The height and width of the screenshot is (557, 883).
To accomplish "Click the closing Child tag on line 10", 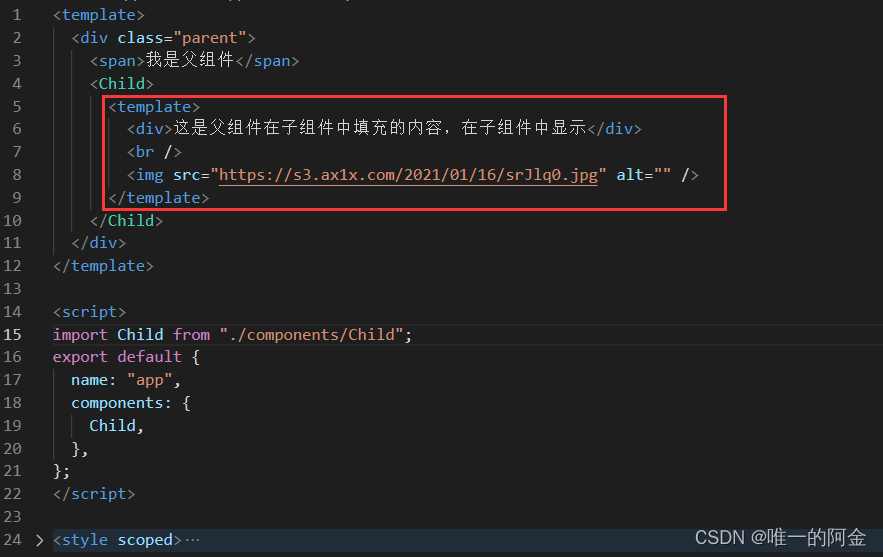I will point(126,221).
